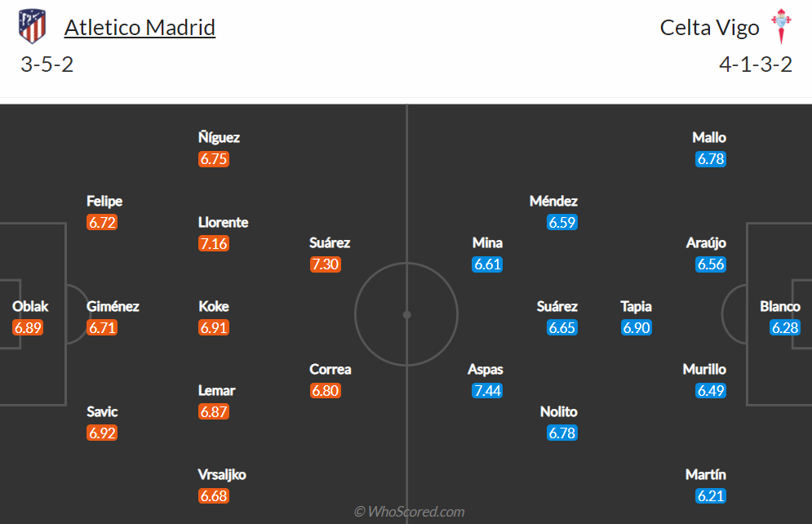Viewport: 812px width, 524px height.
Task: Click Martín's 6.21 rating badge
Action: [711, 495]
